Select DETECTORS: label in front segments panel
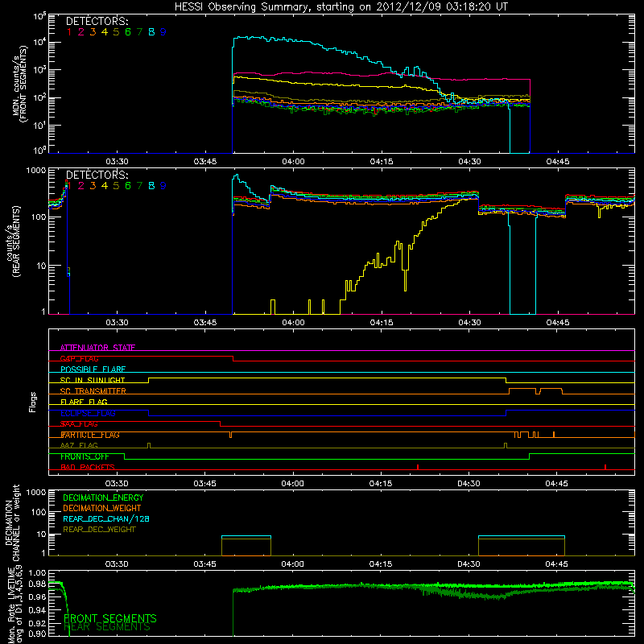Image resolution: width=644 pixels, height=644 pixels. coord(97,22)
